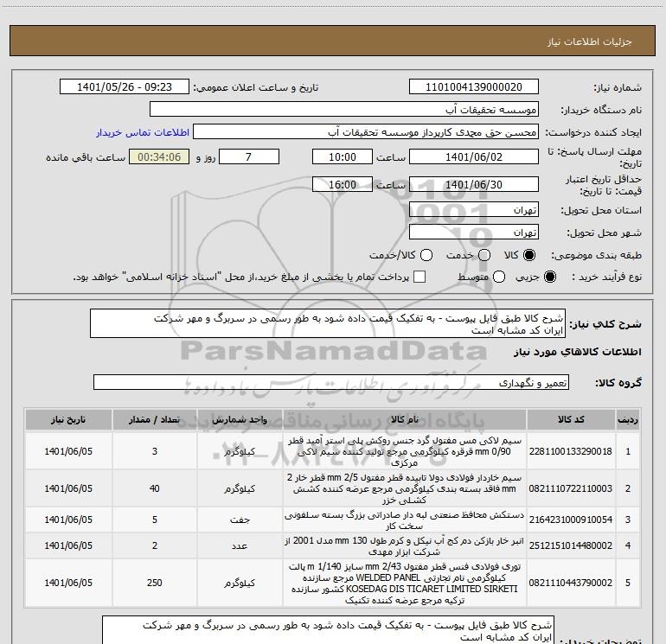Click the تعداد / مقدار column header
The height and width of the screenshot is (644, 666).
click(155, 420)
